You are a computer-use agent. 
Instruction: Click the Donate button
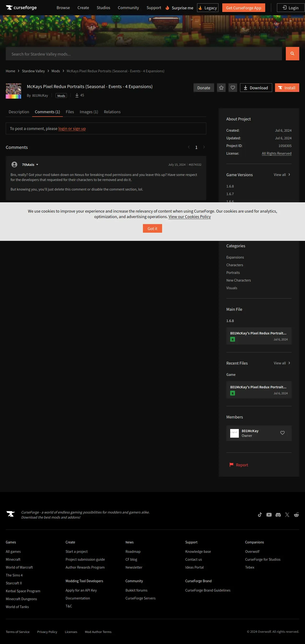click(x=204, y=88)
